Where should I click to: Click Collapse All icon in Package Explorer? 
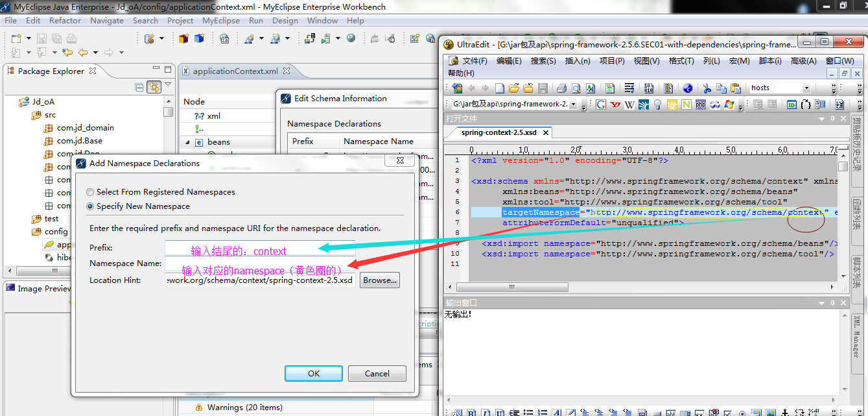[x=139, y=87]
